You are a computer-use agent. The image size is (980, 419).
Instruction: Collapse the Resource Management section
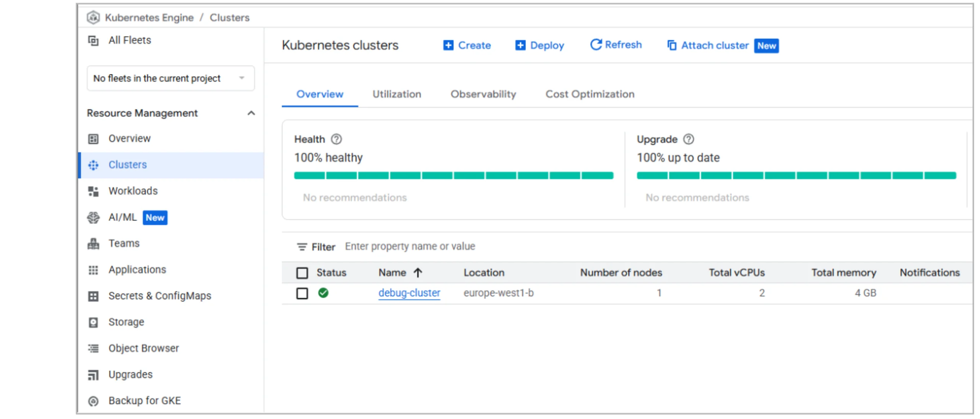coord(252,113)
